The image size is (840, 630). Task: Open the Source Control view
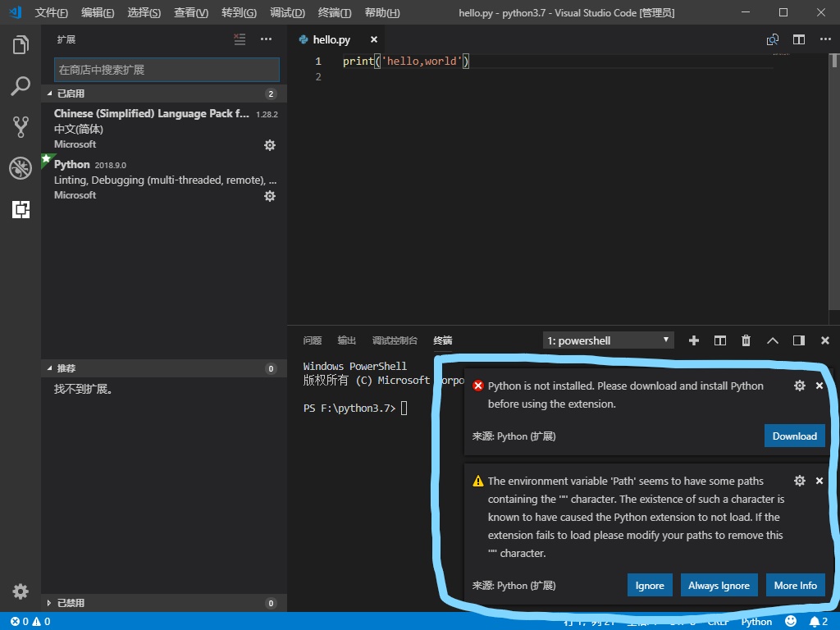point(21,127)
